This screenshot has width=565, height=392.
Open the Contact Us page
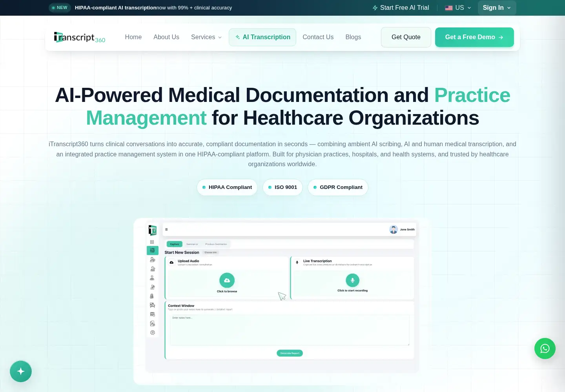(318, 37)
